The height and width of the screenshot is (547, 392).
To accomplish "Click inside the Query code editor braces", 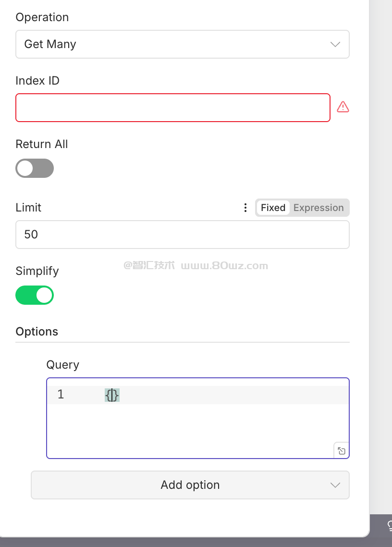I will (x=112, y=395).
